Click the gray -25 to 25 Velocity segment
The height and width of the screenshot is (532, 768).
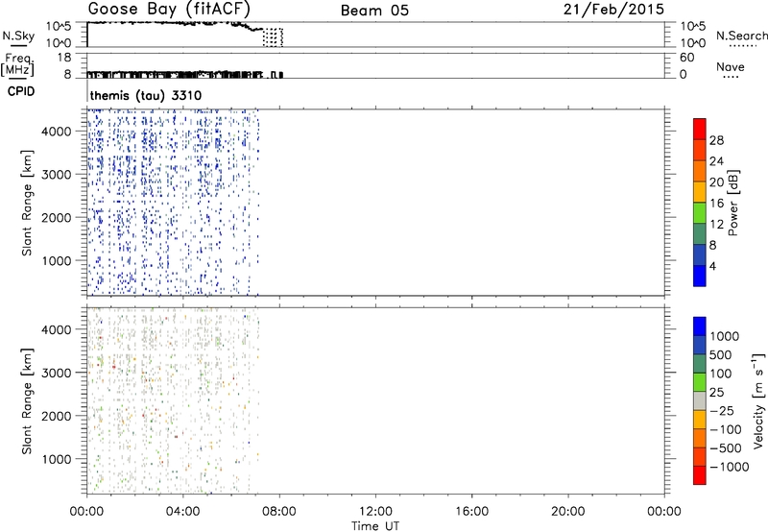click(x=700, y=400)
